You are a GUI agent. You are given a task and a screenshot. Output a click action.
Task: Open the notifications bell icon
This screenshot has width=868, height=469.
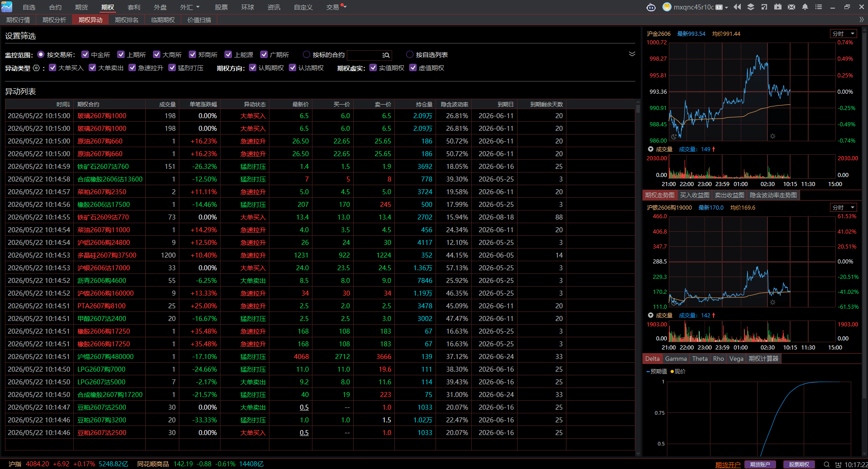coord(805,7)
